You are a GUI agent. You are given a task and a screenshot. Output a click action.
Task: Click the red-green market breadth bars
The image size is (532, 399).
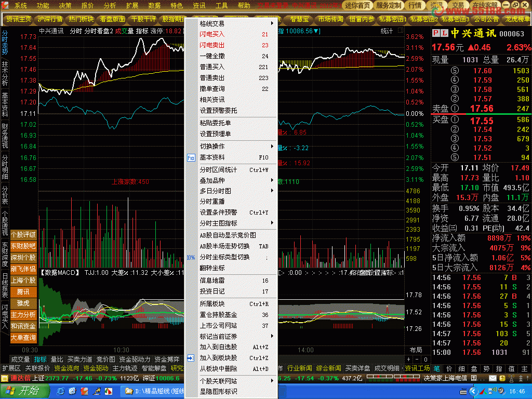(x=393, y=378)
